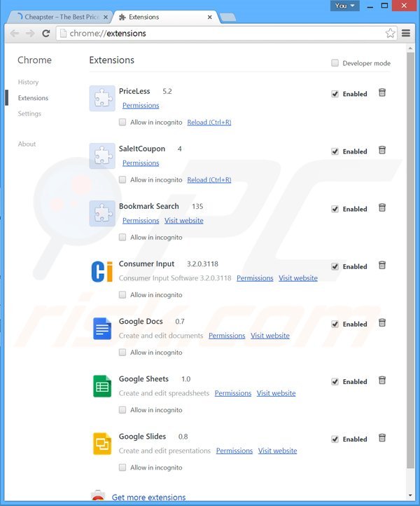The width and height of the screenshot is (420, 506).
Task: Enable Developer mode checkbox
Action: 335,62
